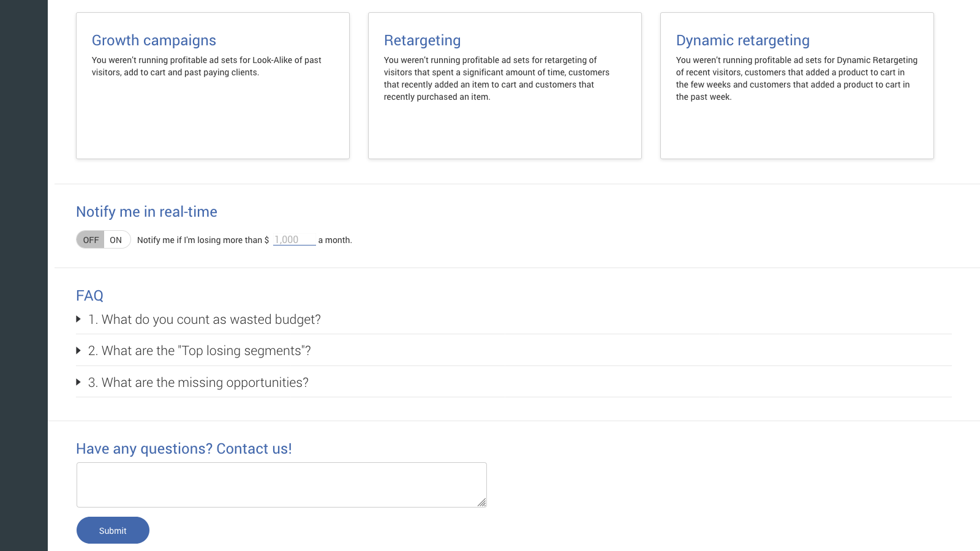Grab the resize handle of the message box
This screenshot has width=980, height=551.
tap(482, 503)
